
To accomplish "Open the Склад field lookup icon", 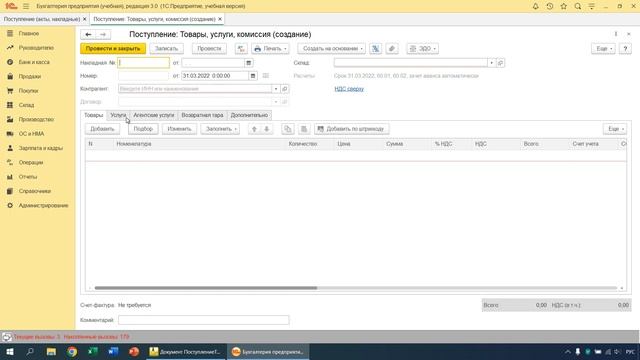I will [500, 63].
